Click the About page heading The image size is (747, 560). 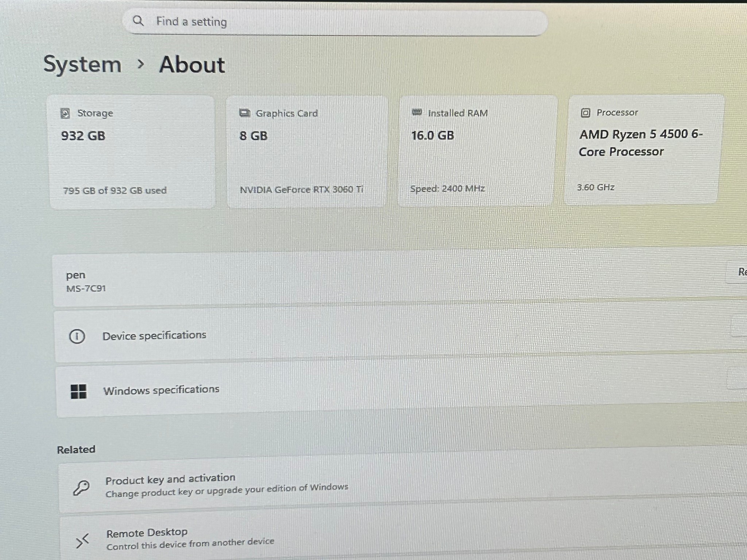(192, 65)
